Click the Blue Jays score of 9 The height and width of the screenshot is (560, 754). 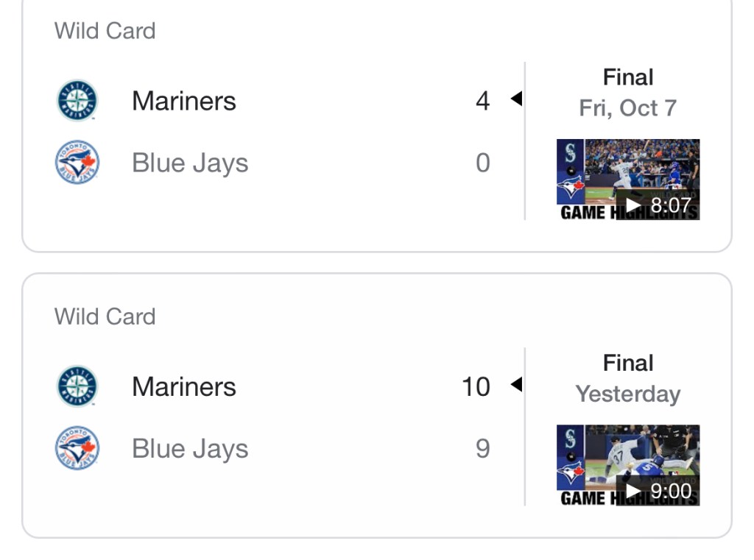click(482, 448)
